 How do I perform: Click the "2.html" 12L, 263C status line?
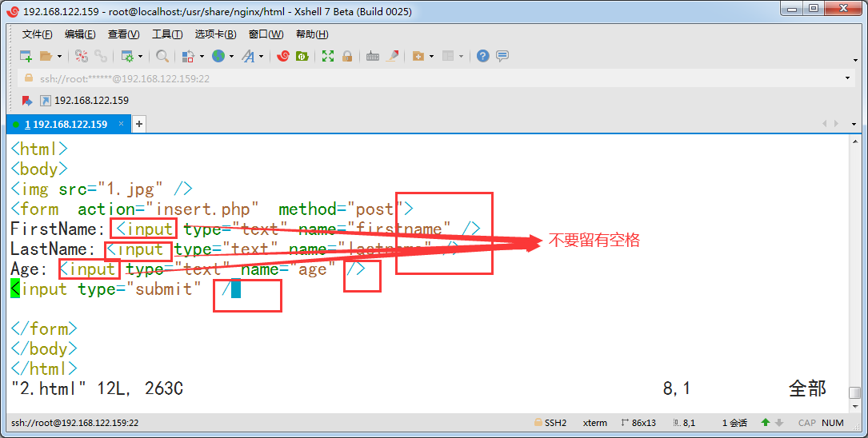point(98,388)
